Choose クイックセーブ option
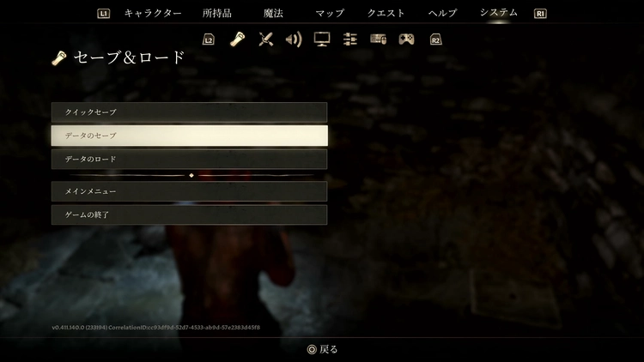Image resolution: width=644 pixels, height=362 pixels. (x=189, y=112)
